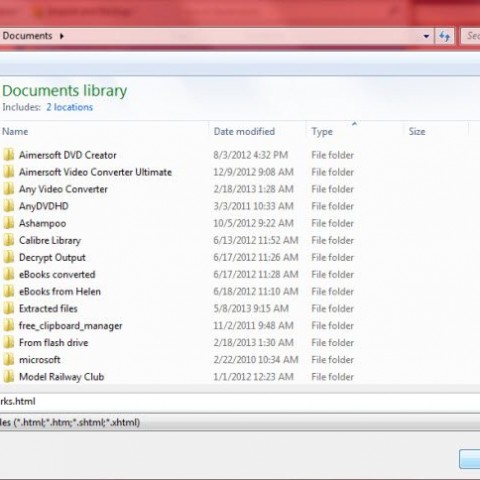Viewport: 480px width, 480px height.
Task: Click the Ashampoo folder icon
Action: [9, 223]
